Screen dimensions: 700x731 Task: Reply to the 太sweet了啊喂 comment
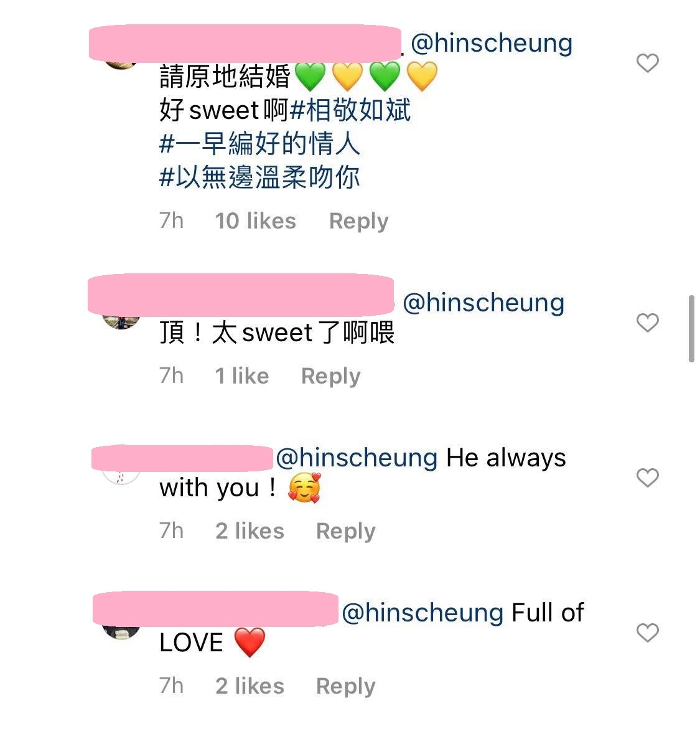click(330, 376)
